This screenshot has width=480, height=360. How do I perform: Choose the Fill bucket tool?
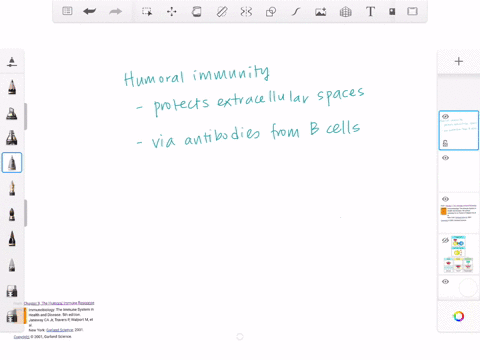pos(196,12)
